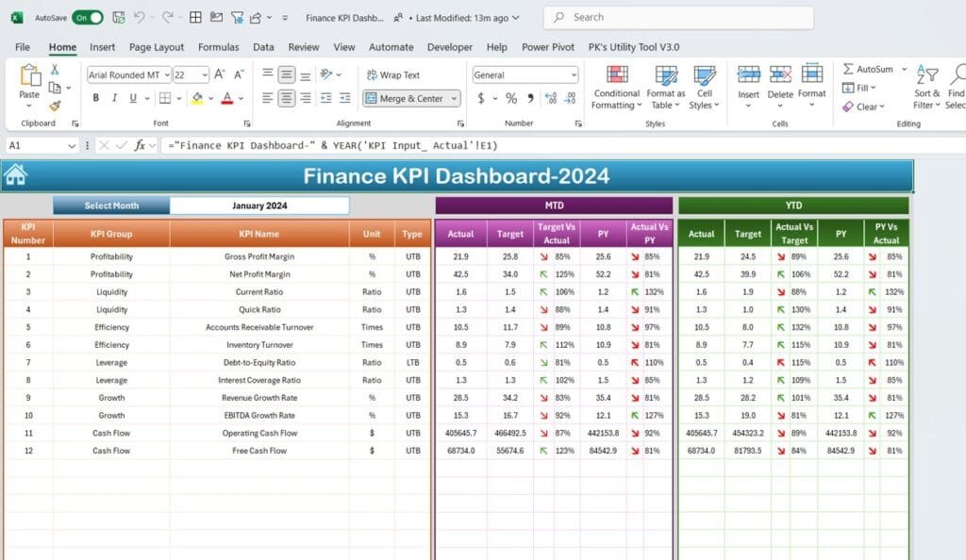The image size is (966, 560).
Task: Click the Select Month button
Action: coord(113,205)
